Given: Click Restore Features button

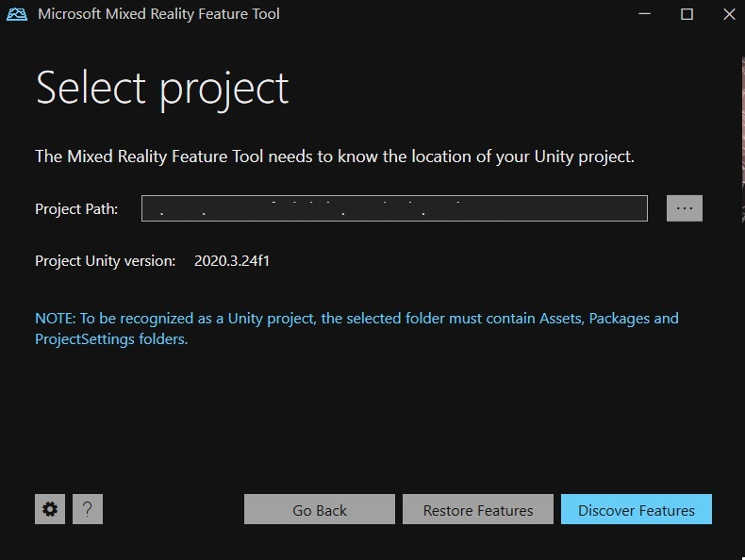Looking at the screenshot, I should click(x=478, y=509).
